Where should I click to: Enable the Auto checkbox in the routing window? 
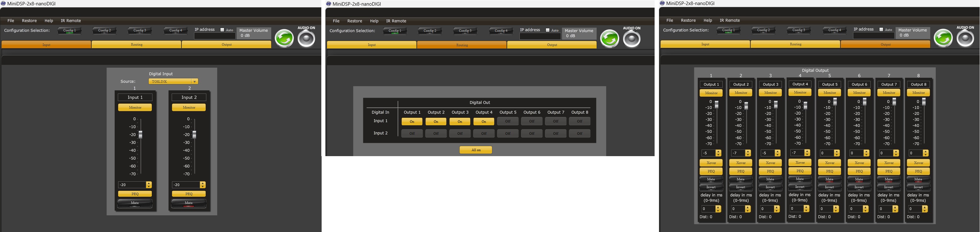[547, 30]
